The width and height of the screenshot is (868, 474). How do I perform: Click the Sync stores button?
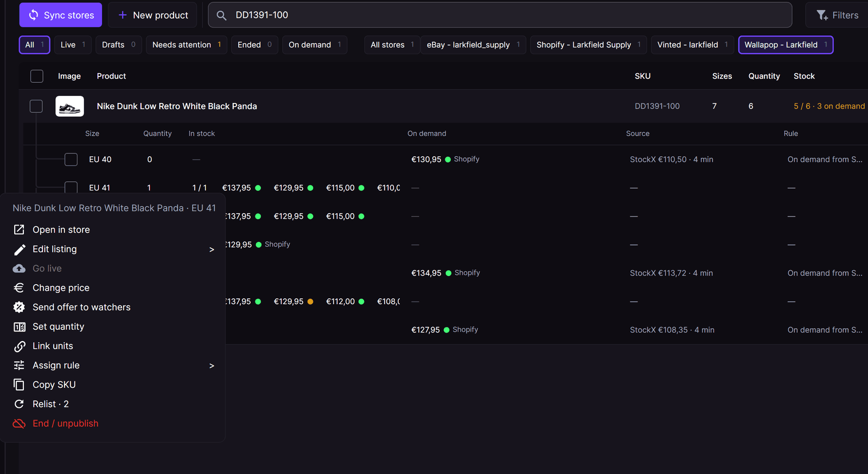tap(61, 15)
